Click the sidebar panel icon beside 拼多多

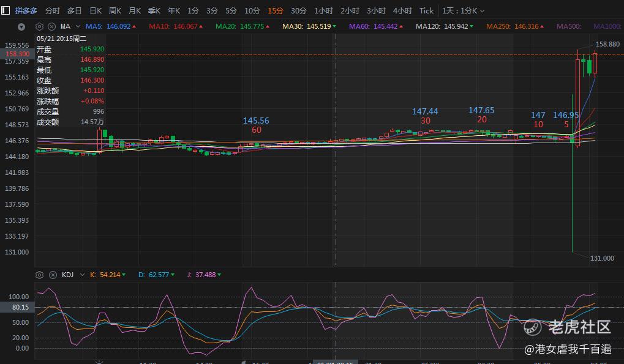(x=6, y=10)
